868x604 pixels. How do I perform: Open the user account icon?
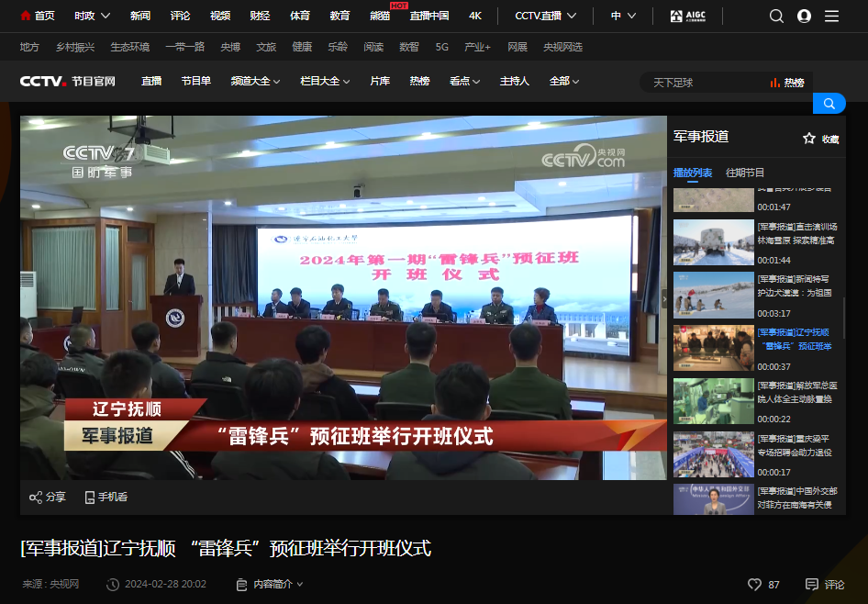coord(803,16)
